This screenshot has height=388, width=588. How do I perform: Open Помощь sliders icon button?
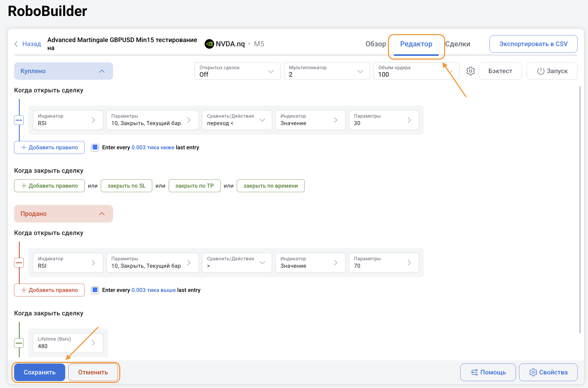[488, 372]
